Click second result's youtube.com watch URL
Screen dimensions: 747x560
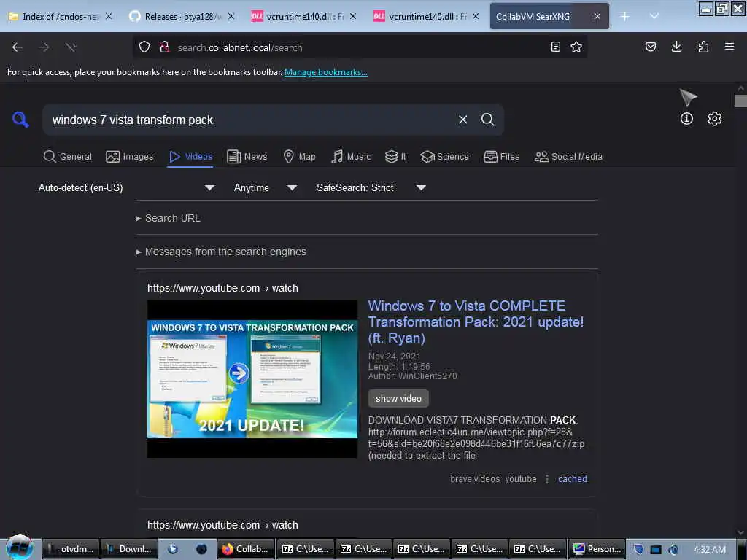222,525
